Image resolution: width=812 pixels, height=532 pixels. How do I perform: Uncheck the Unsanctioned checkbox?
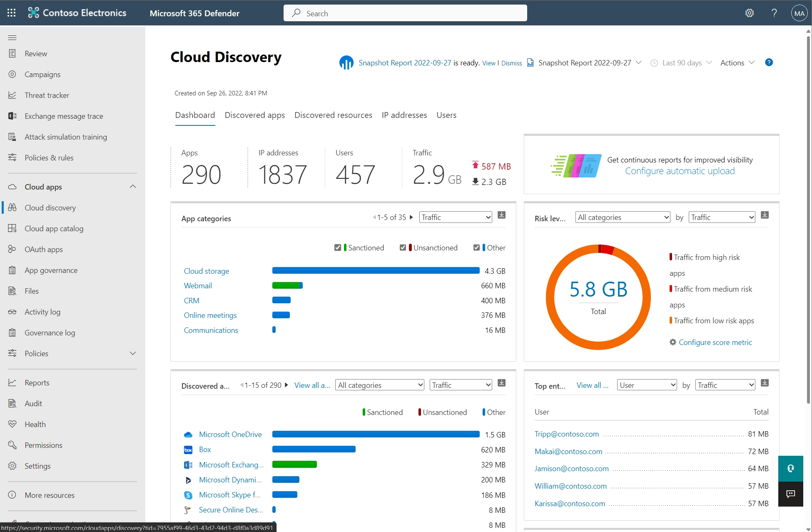403,247
